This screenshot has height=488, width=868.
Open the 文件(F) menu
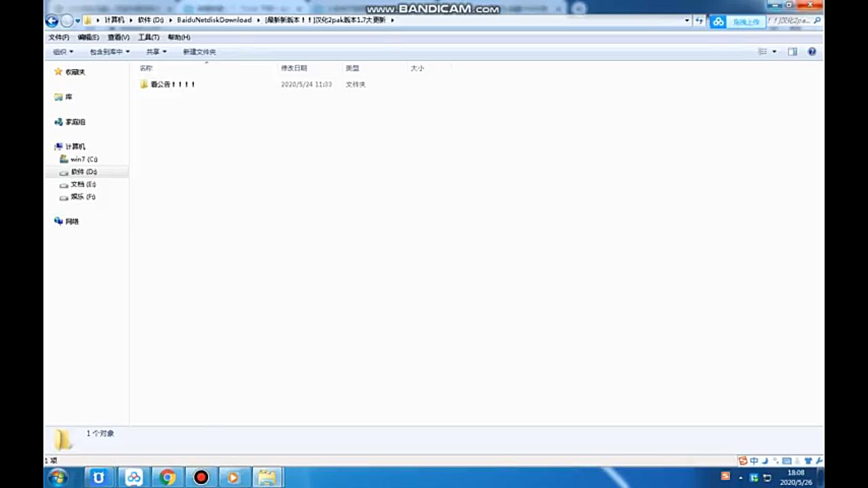[x=58, y=37]
